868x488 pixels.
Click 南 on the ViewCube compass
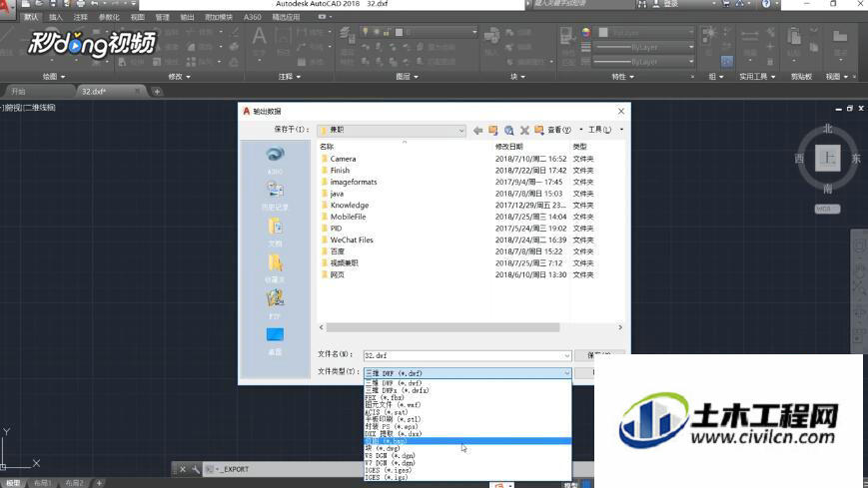828,189
